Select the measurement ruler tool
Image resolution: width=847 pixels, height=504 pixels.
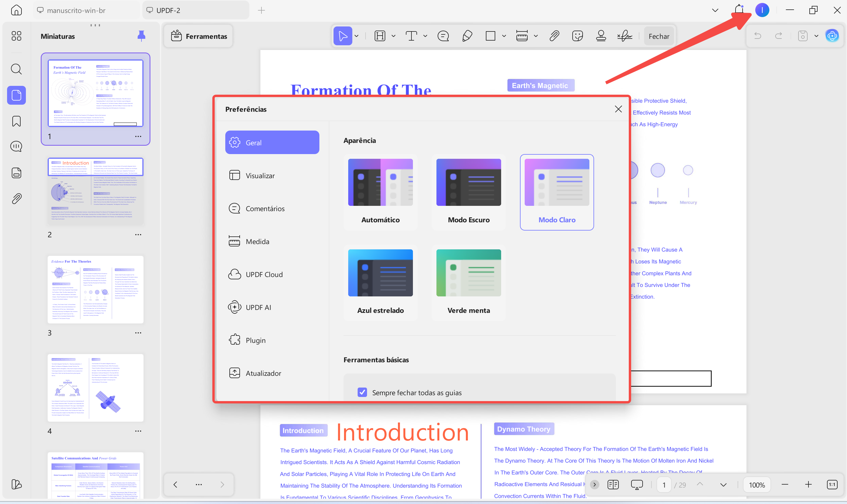click(x=522, y=36)
